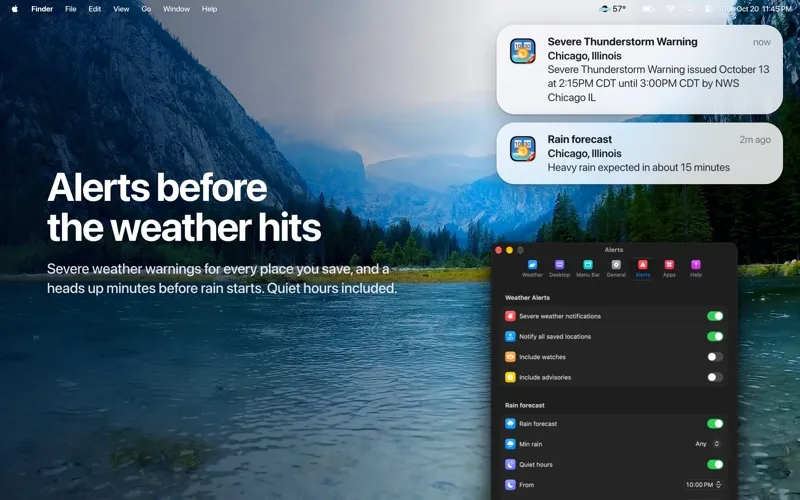Image resolution: width=800 pixels, height=500 pixels.
Task: Click the battery status icon
Action: pyautogui.click(x=648, y=9)
